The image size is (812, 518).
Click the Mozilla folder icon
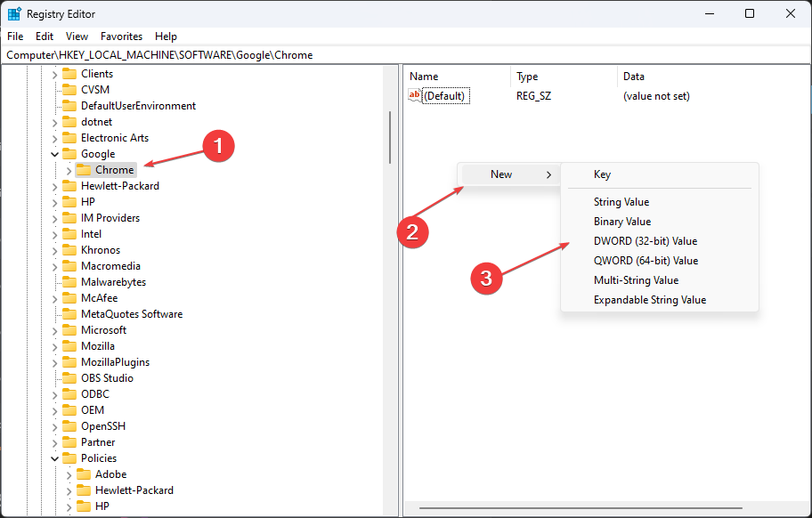[69, 347]
